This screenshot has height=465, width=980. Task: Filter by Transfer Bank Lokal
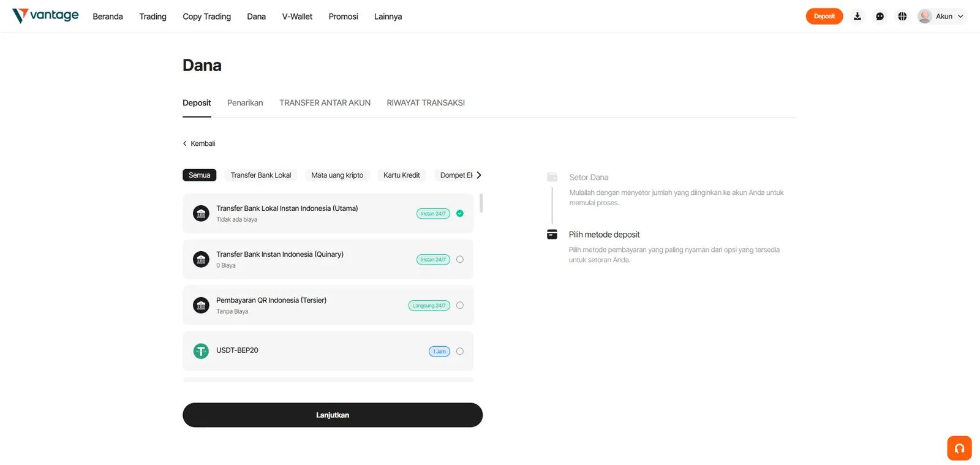point(261,175)
